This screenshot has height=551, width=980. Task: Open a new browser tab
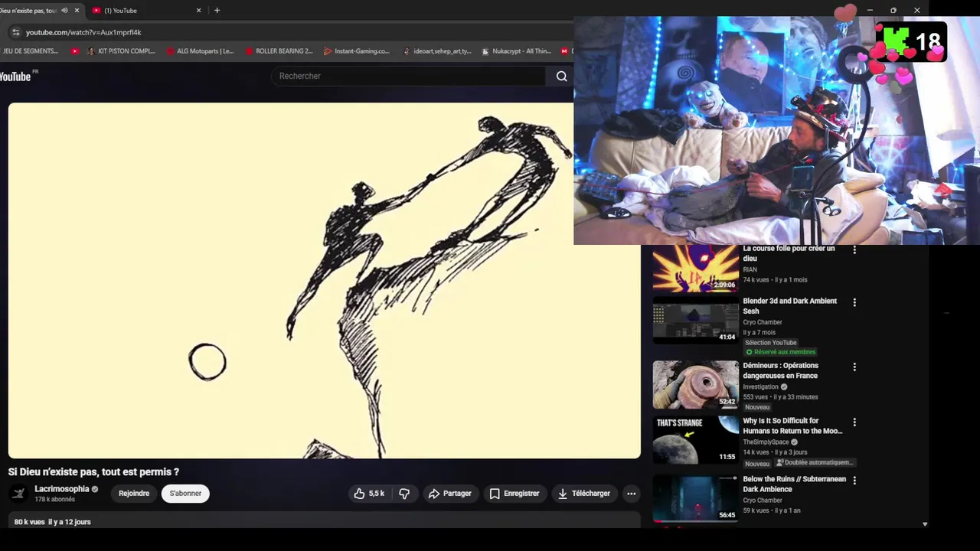[217, 11]
